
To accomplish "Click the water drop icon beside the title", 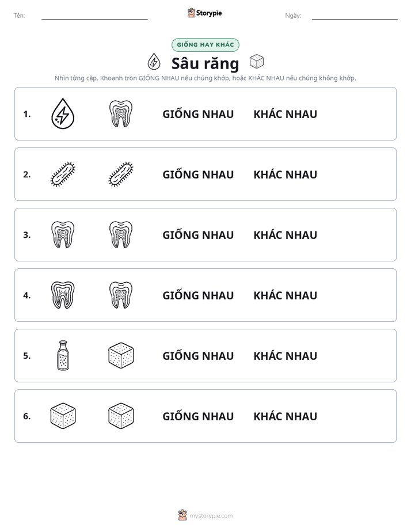I will [154, 62].
